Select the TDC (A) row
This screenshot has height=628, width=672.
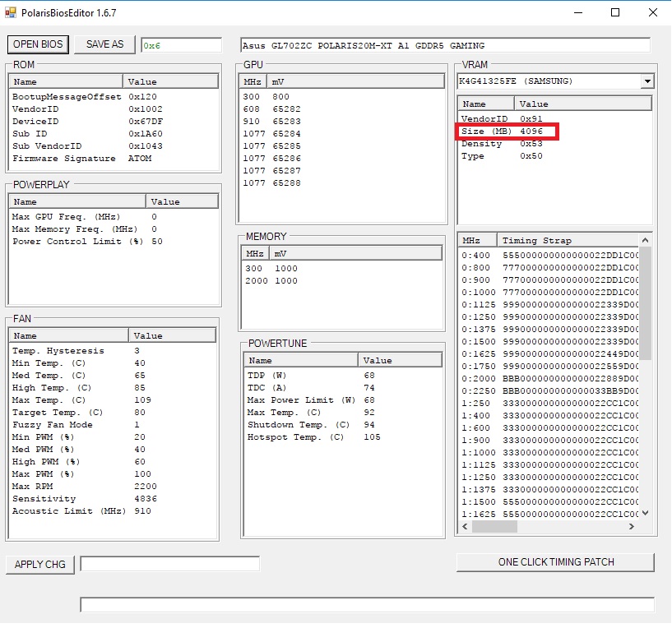point(343,388)
